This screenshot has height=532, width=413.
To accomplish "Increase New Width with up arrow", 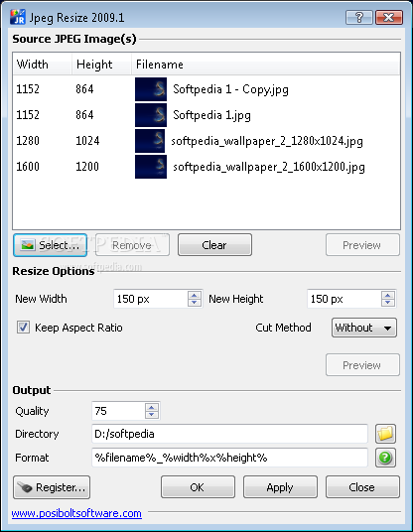I will coord(195,295).
